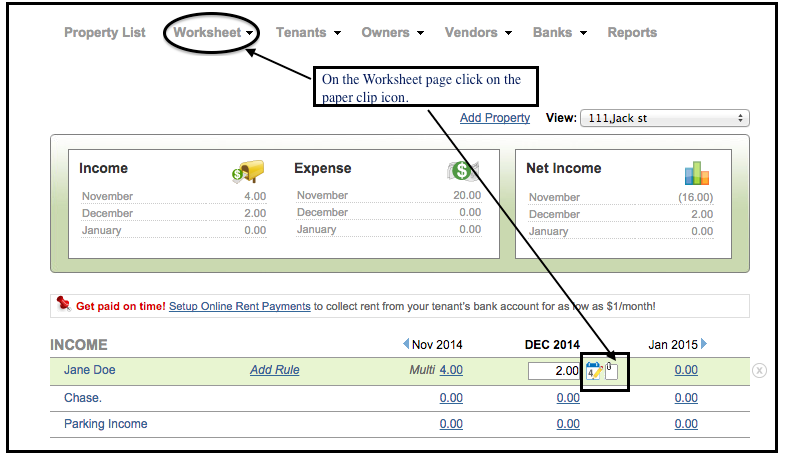The image size is (799, 458).
Task: Click the DEC 2014 column header
Action: click(x=552, y=345)
